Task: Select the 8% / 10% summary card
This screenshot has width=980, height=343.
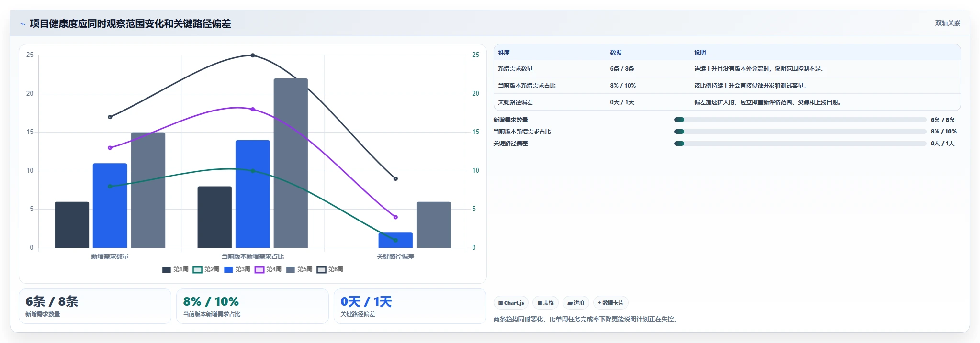Action: 252,306
